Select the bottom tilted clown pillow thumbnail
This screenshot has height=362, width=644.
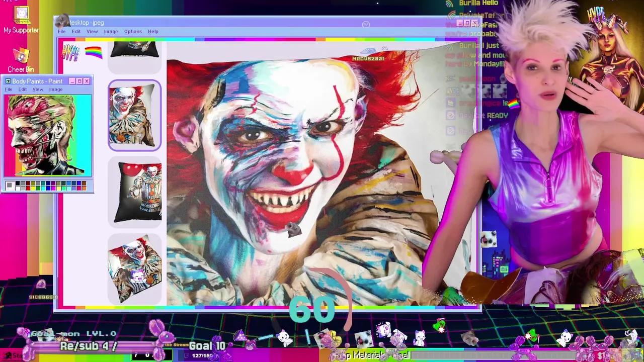(x=134, y=269)
